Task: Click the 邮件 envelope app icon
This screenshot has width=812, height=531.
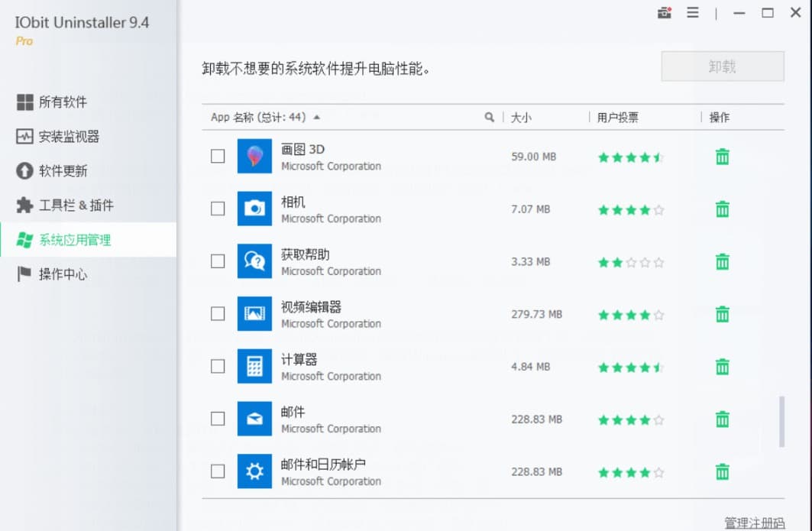Action: click(x=254, y=419)
